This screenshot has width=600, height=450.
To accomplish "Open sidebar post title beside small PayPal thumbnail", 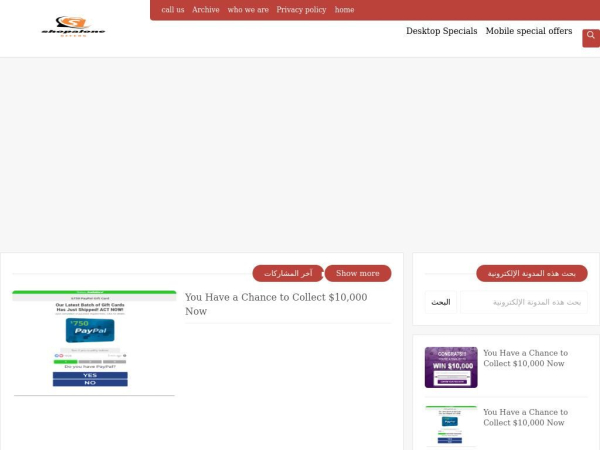I will [x=525, y=417].
